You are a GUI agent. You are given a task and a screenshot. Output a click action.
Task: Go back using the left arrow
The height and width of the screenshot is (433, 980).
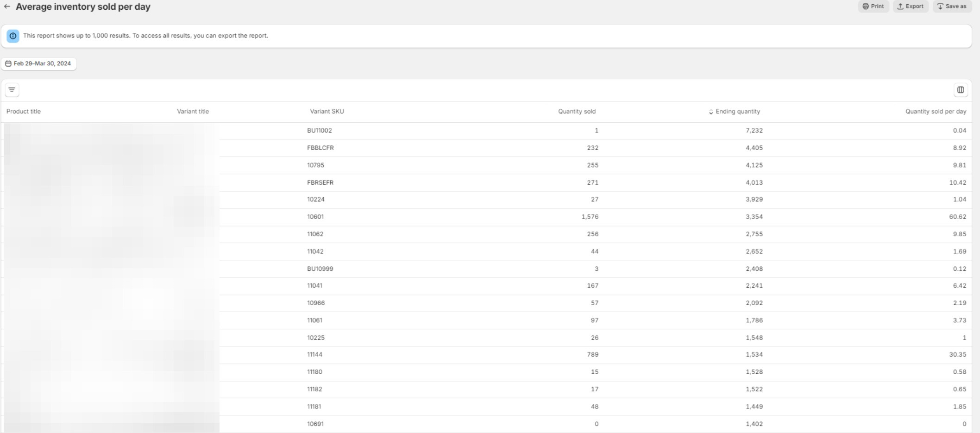7,6
